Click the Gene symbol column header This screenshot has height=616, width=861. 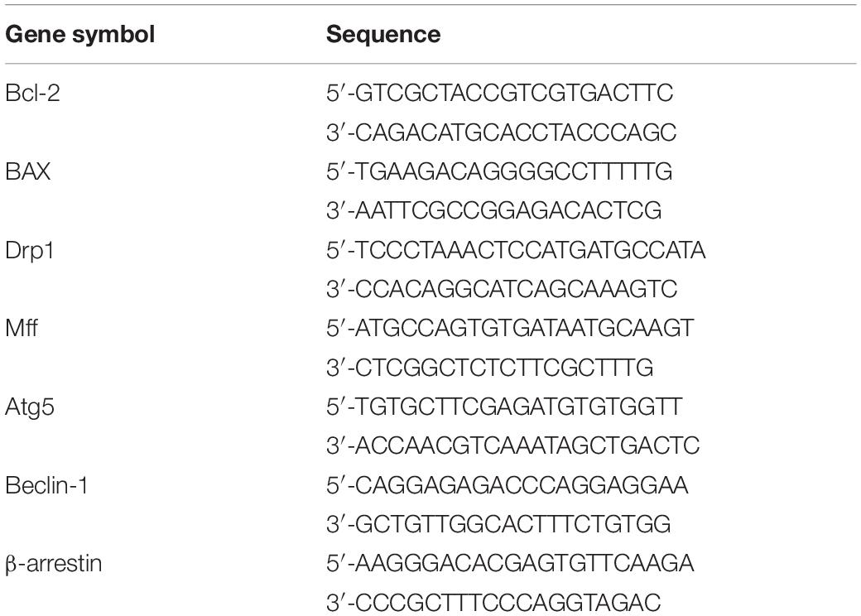pyautogui.click(x=80, y=35)
